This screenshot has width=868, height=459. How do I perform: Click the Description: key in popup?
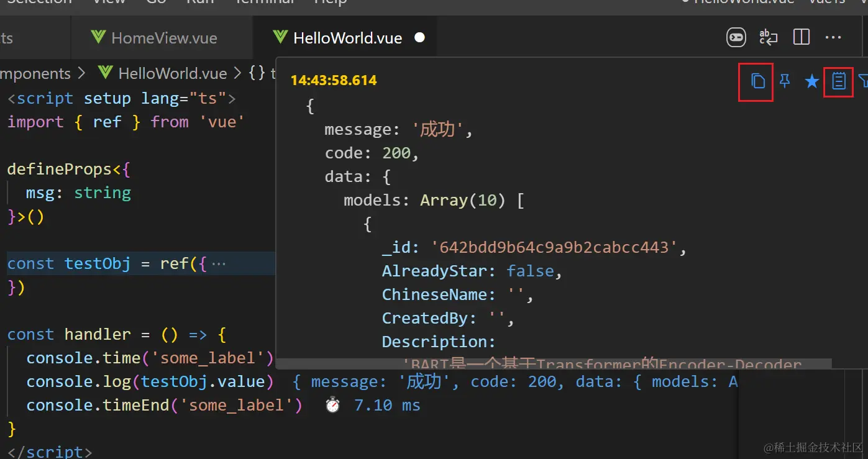(x=439, y=342)
